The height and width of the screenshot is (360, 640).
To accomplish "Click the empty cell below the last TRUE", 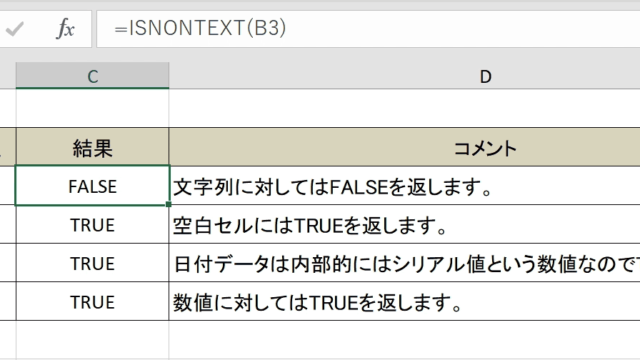I will pos(93,340).
